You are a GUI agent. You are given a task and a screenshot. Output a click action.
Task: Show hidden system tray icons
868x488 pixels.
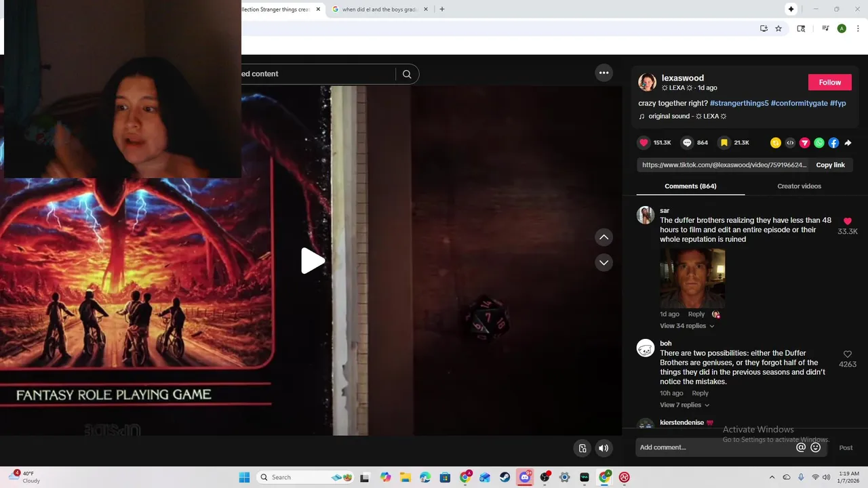pos(772,477)
